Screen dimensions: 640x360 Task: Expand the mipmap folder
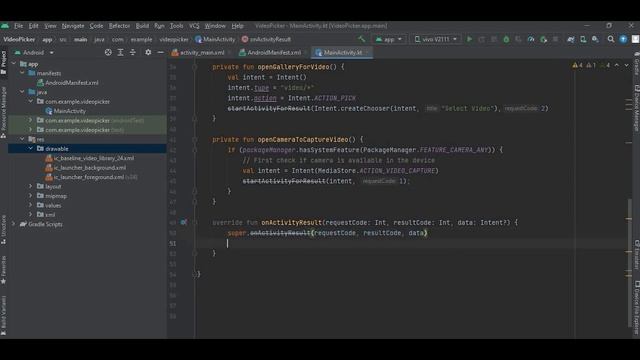tap(31, 196)
